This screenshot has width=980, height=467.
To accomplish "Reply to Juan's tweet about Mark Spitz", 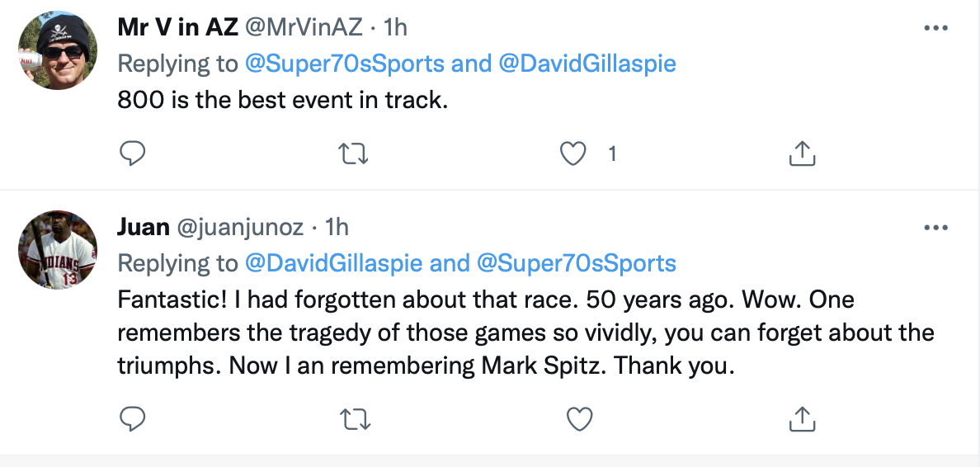I will [x=133, y=418].
